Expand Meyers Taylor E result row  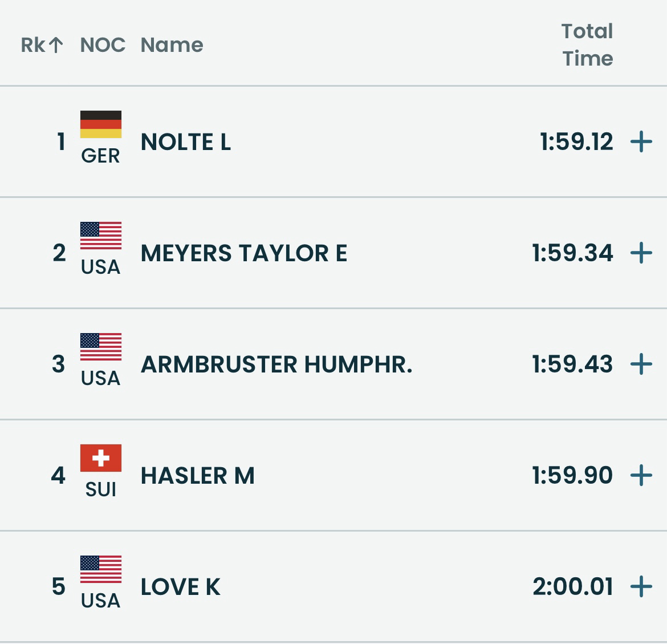[x=641, y=253]
